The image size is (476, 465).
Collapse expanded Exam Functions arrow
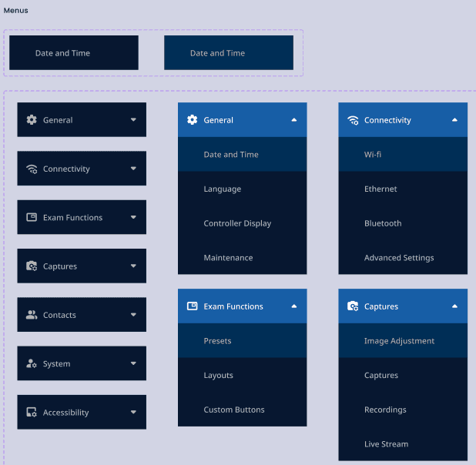(294, 306)
